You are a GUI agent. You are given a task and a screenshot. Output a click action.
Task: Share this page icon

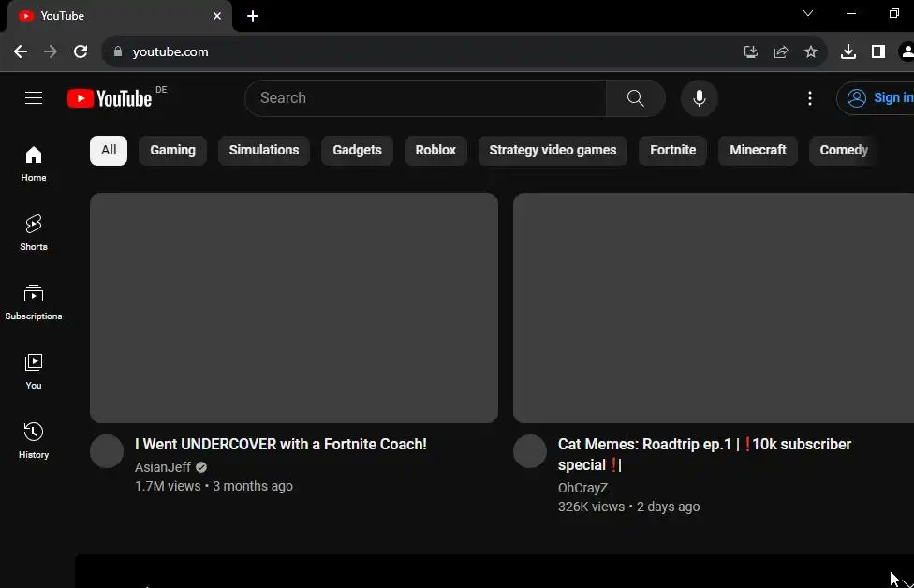[781, 51]
